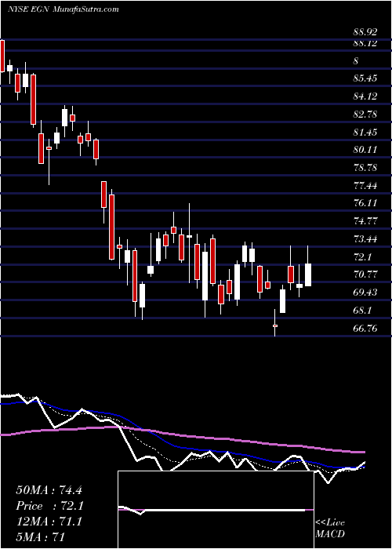Click the 12MA : 71.1 readout

click(49, 522)
